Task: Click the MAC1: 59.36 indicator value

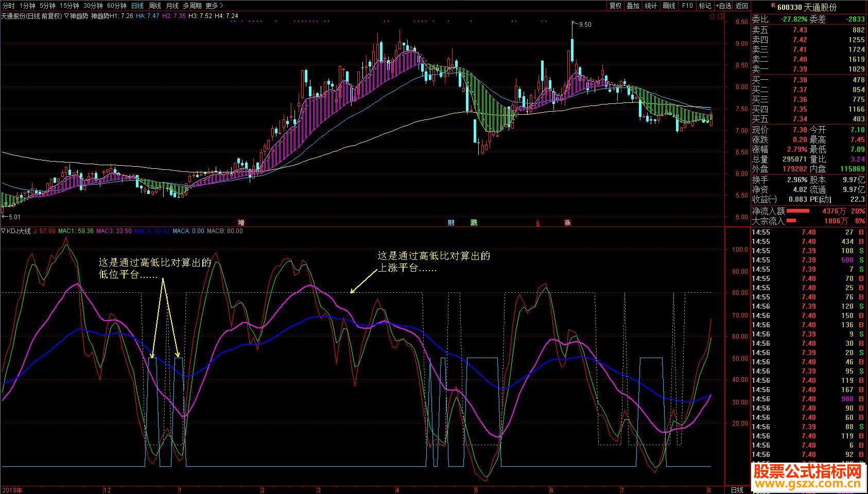Action: (76, 231)
